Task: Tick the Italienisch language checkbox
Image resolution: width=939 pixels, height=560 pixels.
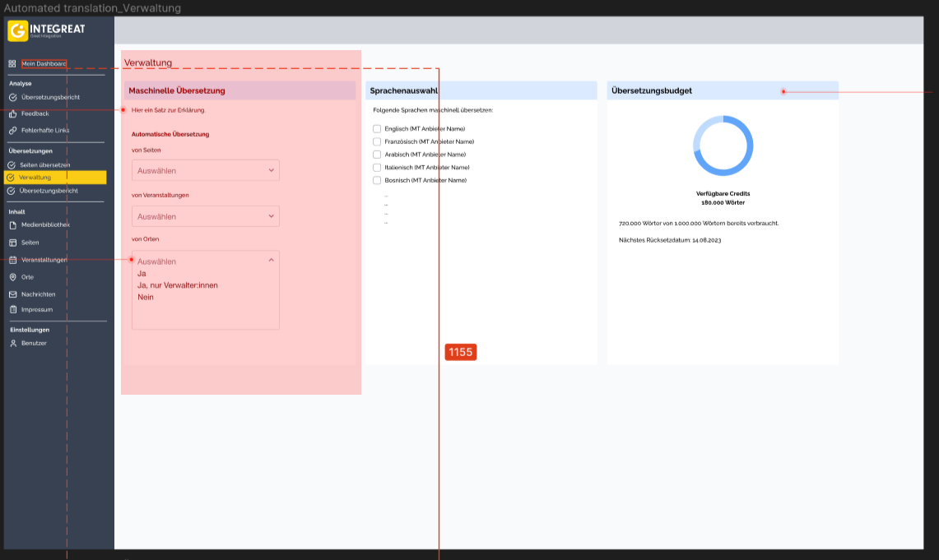Action: [x=377, y=168]
